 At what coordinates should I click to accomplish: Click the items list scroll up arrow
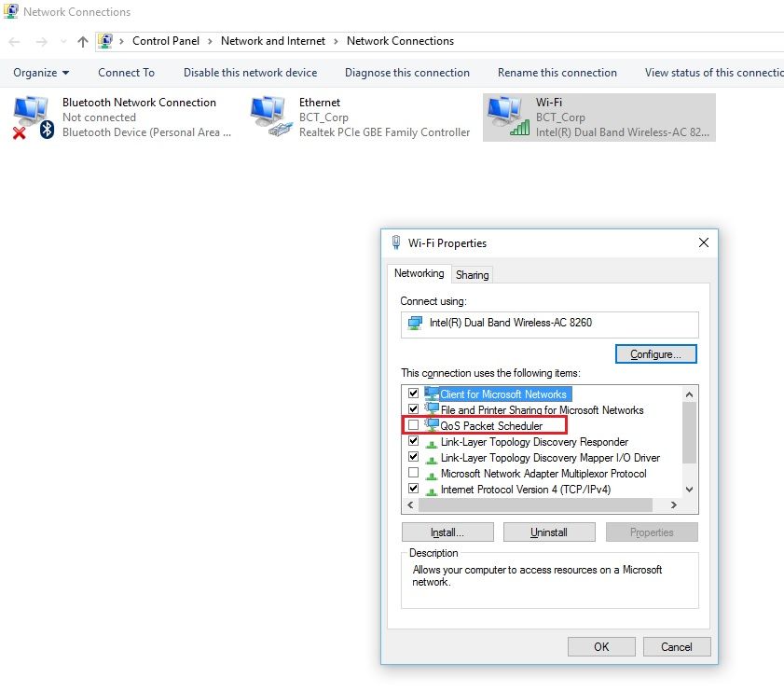(689, 394)
